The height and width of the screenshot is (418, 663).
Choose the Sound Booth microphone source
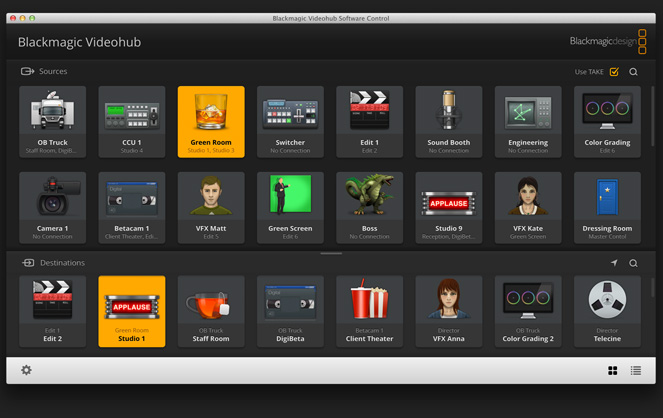[x=449, y=121]
